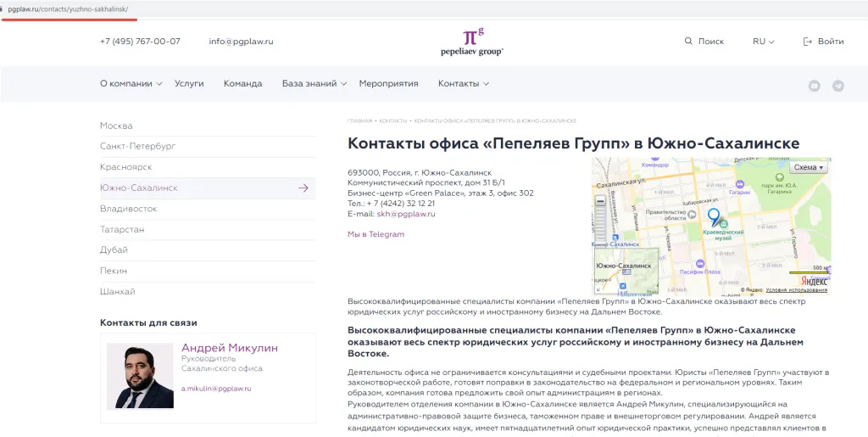Click the Правительство области flag icon

[692, 215]
